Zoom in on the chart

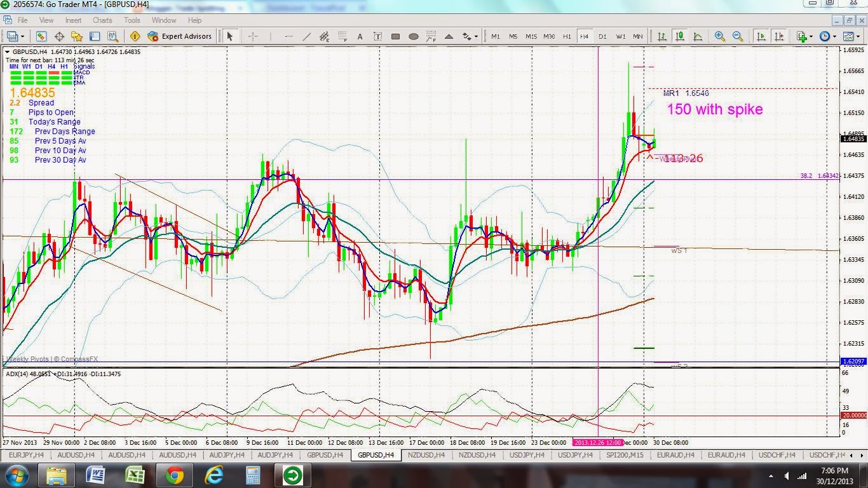pyautogui.click(x=720, y=36)
